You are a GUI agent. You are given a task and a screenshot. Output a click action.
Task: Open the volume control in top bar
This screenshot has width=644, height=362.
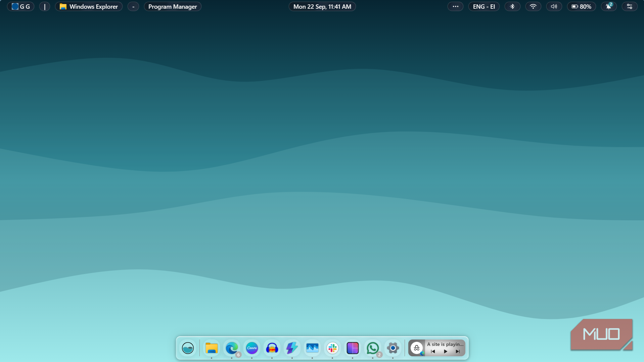click(554, 6)
